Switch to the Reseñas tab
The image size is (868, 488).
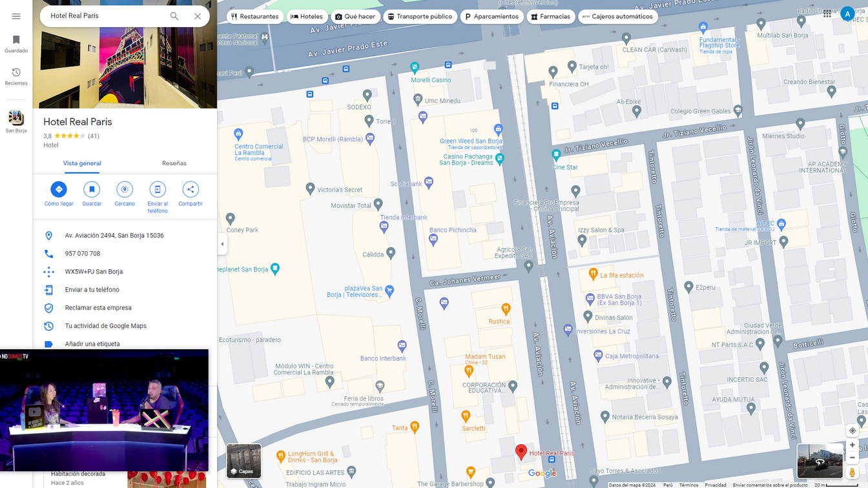tap(174, 163)
